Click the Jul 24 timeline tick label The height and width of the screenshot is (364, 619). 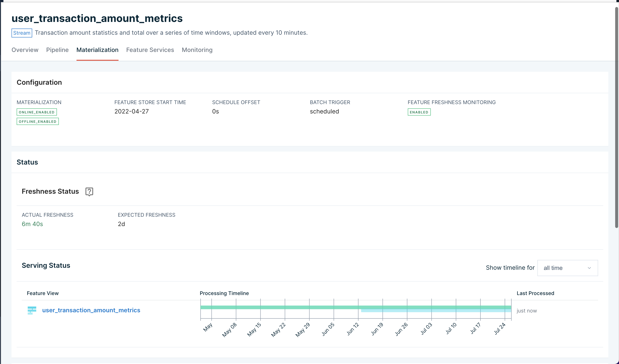click(x=500, y=328)
